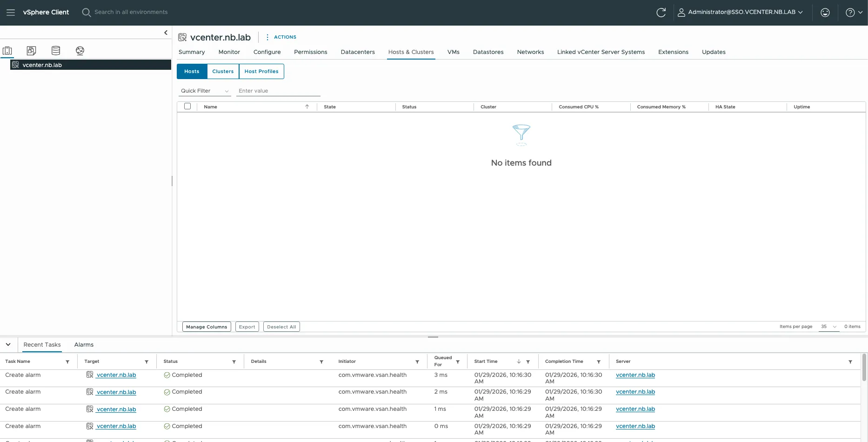Select the Hosts view button
This screenshot has height=442, width=868.
(192, 72)
